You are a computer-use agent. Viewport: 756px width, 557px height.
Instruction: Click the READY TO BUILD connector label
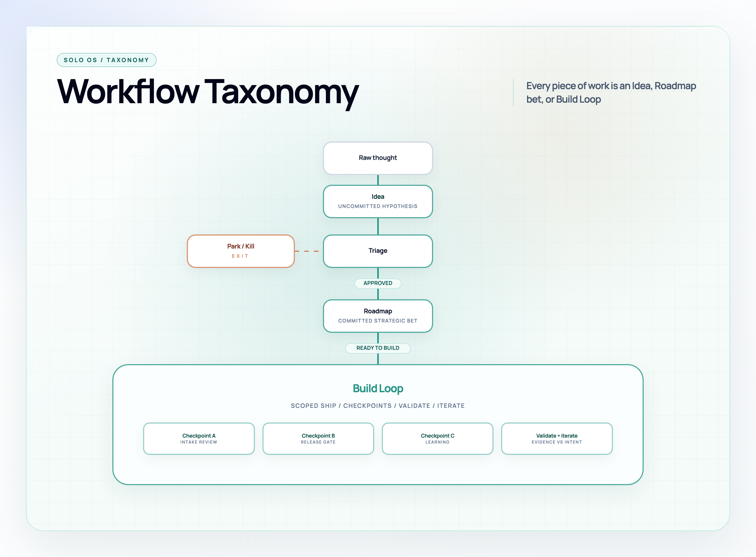click(378, 348)
